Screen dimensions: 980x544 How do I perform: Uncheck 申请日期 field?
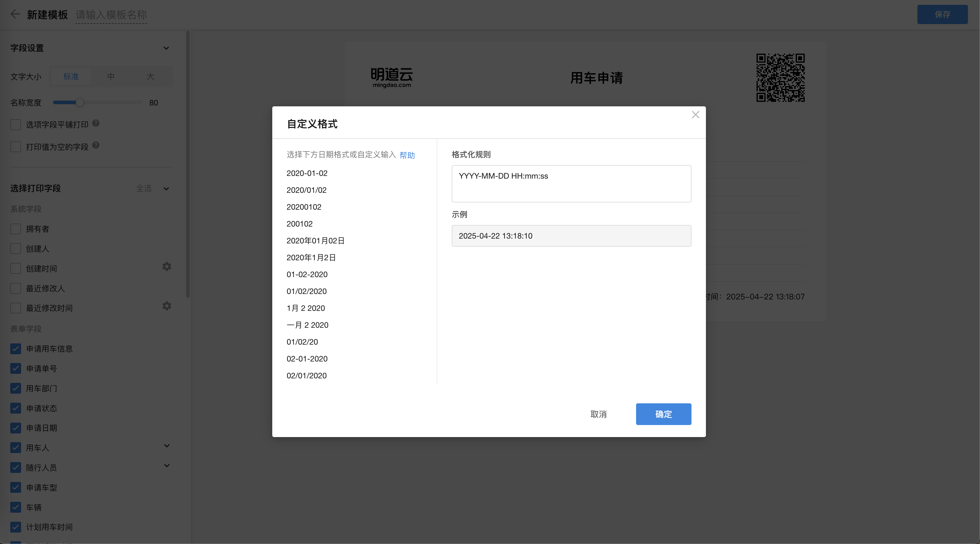click(16, 428)
